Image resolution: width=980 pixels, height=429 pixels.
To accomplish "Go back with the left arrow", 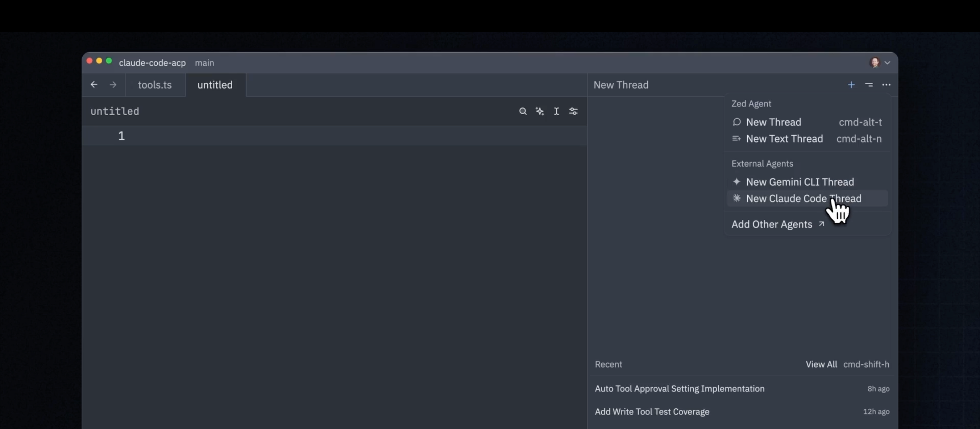I will (x=94, y=85).
